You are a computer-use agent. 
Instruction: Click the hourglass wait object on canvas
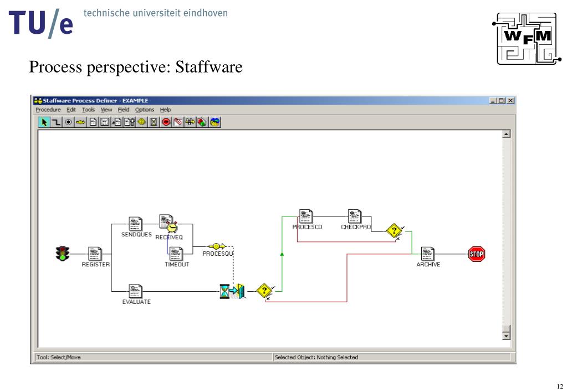click(224, 291)
